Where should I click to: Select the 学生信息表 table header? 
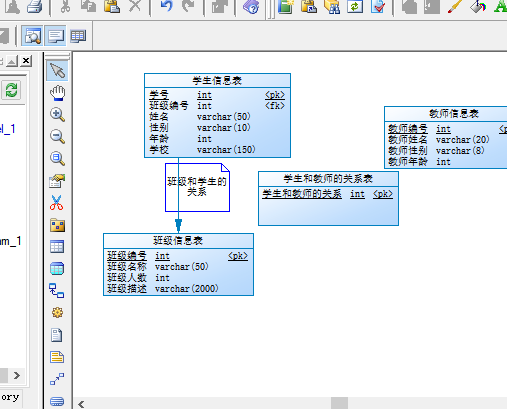(x=217, y=81)
